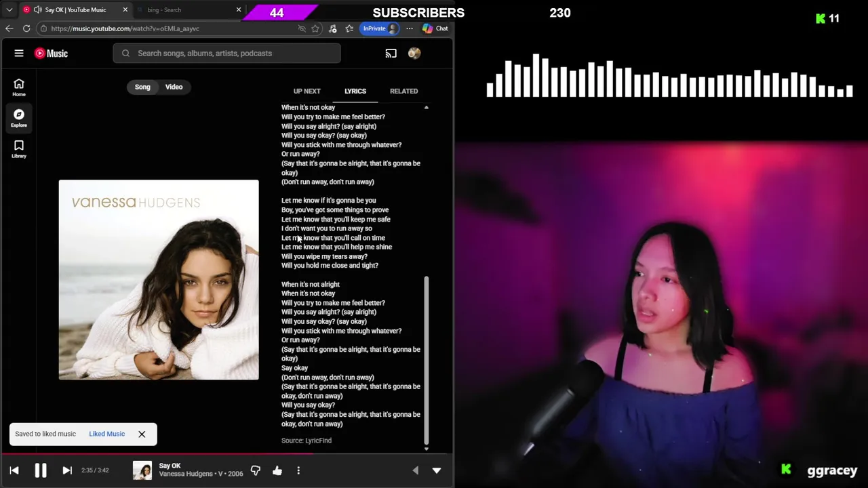This screenshot has width=868, height=488.
Task: Click the Liked Music link in toast
Action: pos(106,434)
